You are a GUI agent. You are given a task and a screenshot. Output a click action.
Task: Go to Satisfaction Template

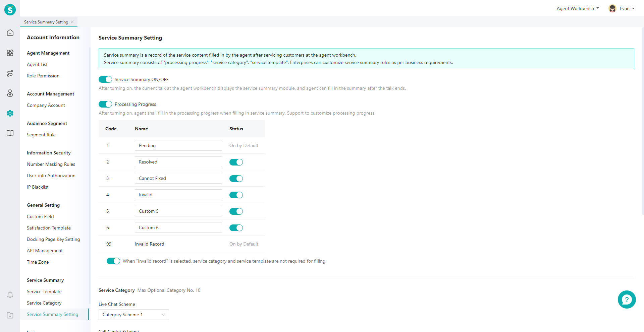pos(49,228)
